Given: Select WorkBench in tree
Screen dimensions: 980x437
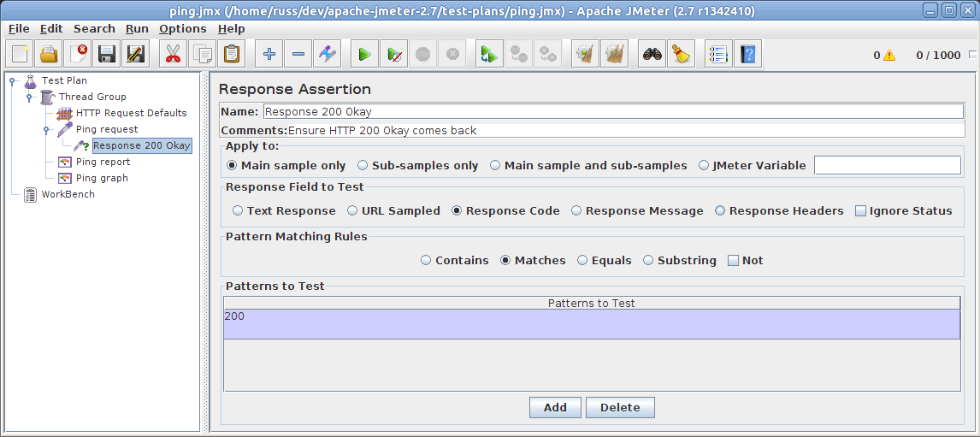Looking at the screenshot, I should point(68,194).
